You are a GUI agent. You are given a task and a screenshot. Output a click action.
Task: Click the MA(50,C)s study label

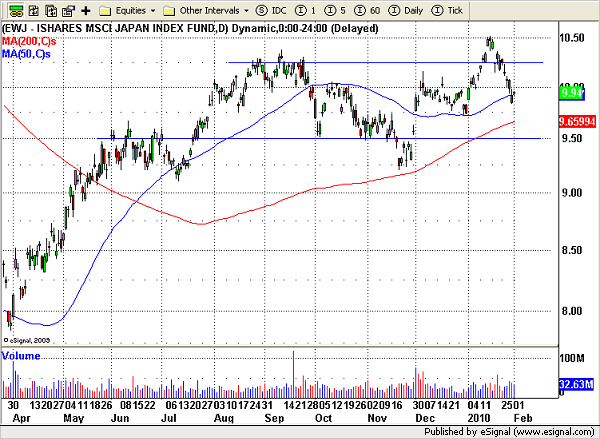[x=26, y=54]
